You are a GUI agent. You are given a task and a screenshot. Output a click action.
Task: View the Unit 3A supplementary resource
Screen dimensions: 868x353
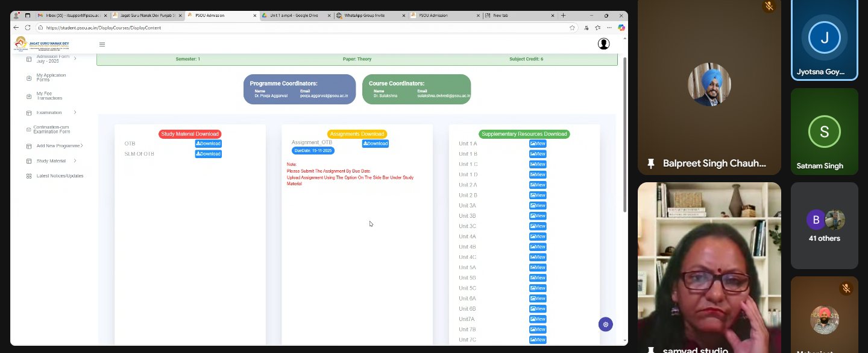pos(537,206)
